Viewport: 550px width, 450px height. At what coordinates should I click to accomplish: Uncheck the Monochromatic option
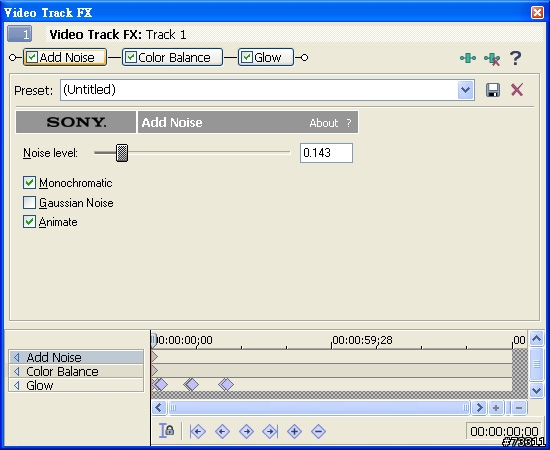click(29, 182)
